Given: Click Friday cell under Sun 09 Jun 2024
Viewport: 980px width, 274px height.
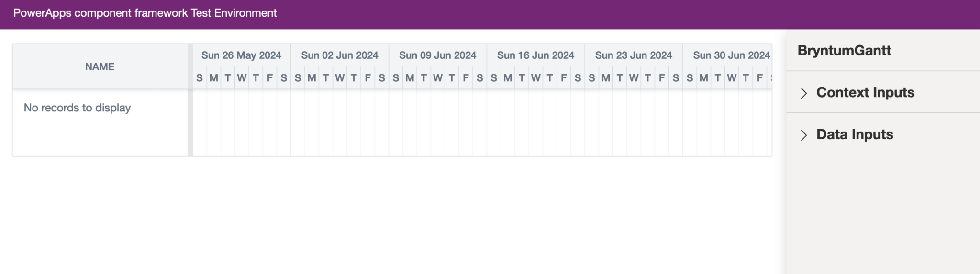Looking at the screenshot, I should tap(466, 78).
